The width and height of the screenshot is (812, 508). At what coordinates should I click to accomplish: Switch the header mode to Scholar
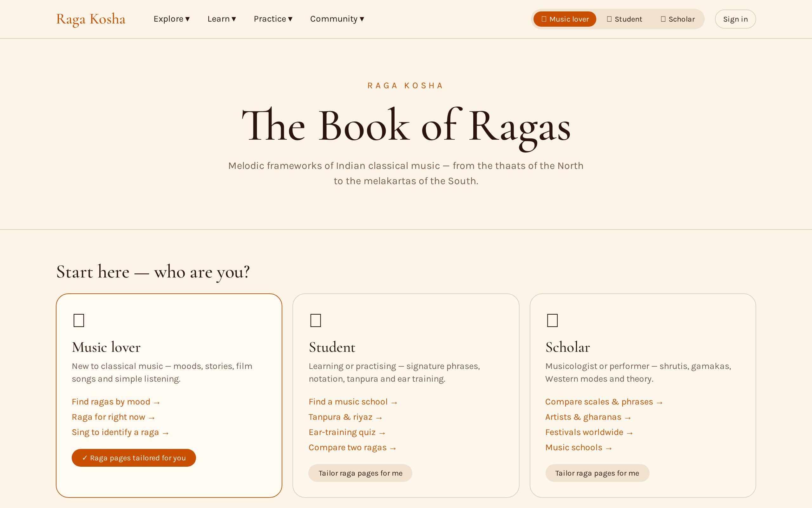pyautogui.click(x=678, y=19)
